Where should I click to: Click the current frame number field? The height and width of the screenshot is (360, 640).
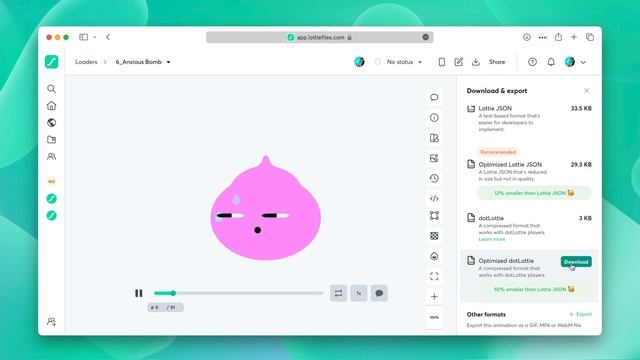(x=156, y=307)
